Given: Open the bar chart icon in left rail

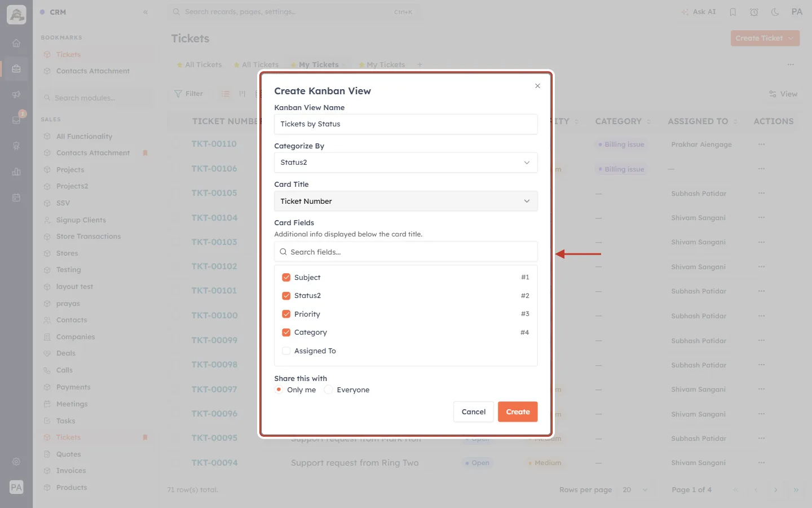Looking at the screenshot, I should tap(16, 172).
